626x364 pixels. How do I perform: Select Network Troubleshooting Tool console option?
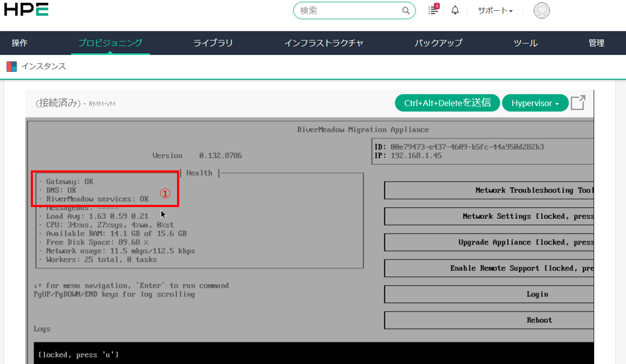[489, 190]
